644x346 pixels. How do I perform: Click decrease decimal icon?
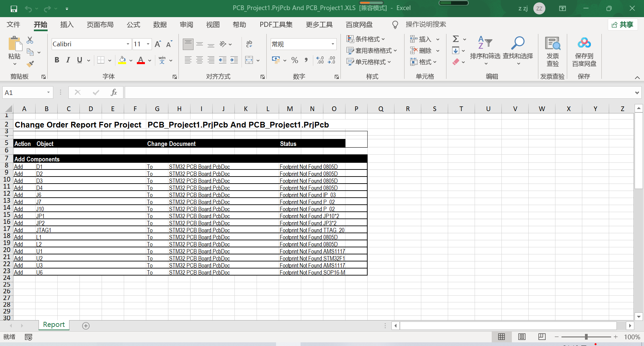pyautogui.click(x=332, y=60)
